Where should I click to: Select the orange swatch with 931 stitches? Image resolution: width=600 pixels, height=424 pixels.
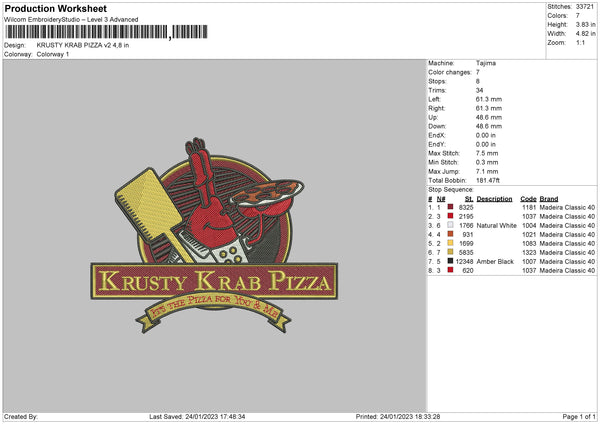(x=450, y=234)
